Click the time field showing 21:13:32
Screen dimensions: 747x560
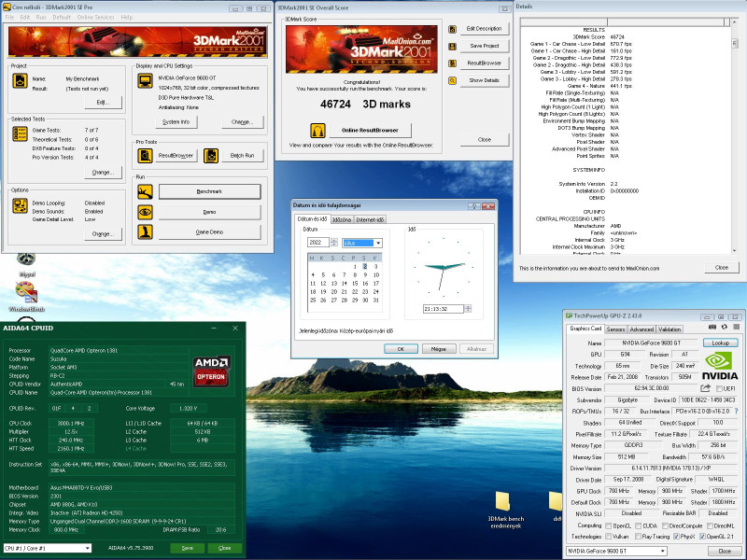coord(443,309)
